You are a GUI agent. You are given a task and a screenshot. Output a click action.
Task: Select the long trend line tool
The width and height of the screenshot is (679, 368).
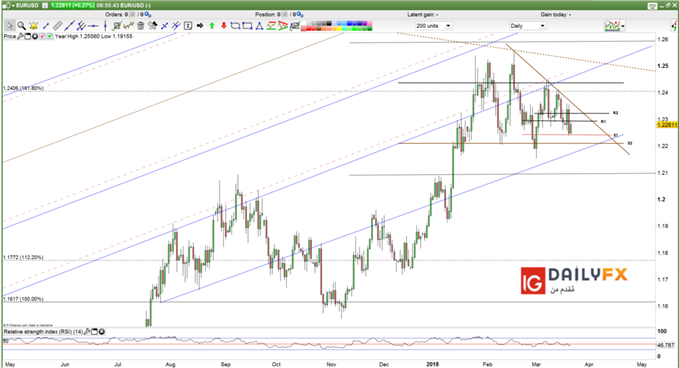coord(69,26)
